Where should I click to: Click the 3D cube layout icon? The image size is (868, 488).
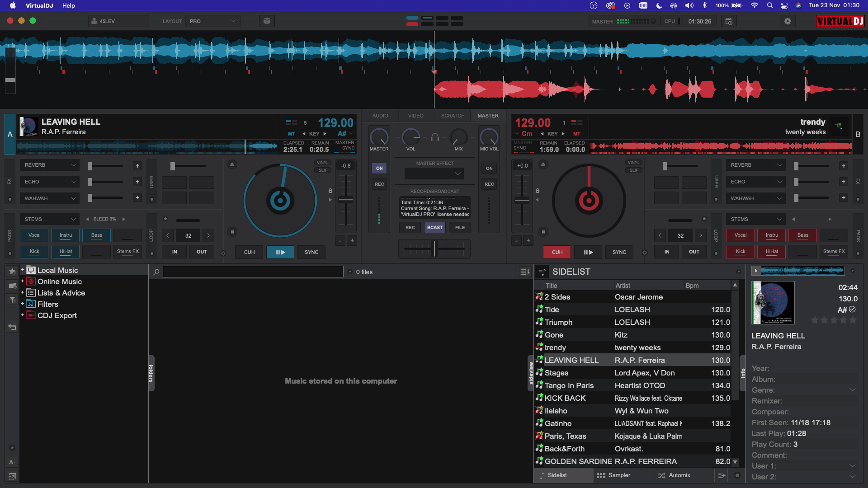point(267,21)
